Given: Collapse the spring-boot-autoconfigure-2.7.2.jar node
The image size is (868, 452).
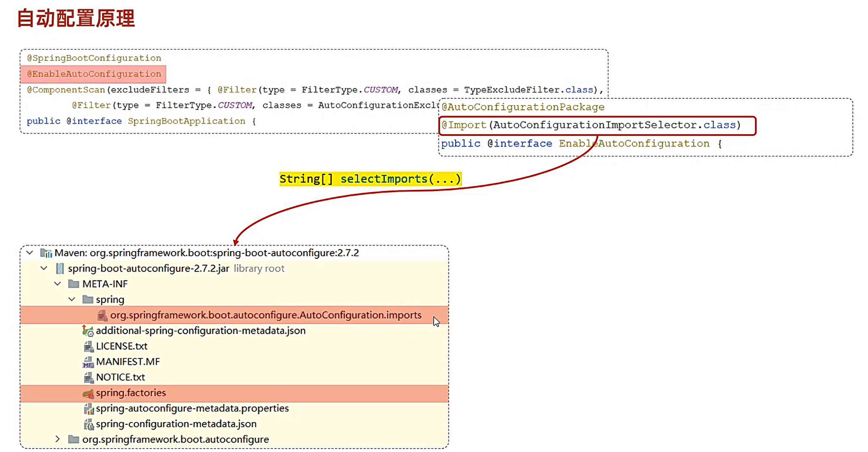Looking at the screenshot, I should tap(44, 268).
